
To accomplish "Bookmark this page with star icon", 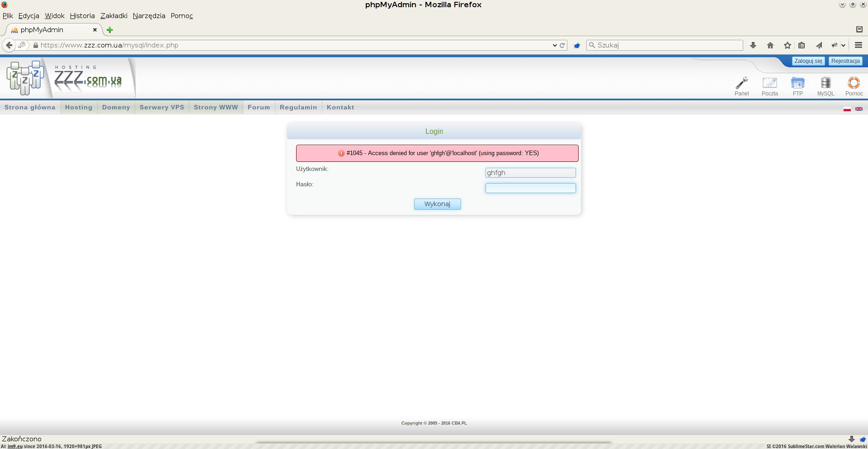I will [788, 45].
